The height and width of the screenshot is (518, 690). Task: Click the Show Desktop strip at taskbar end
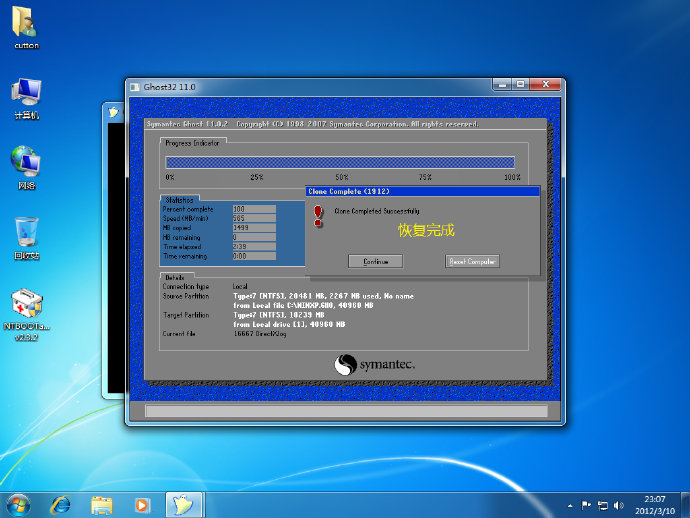686,505
